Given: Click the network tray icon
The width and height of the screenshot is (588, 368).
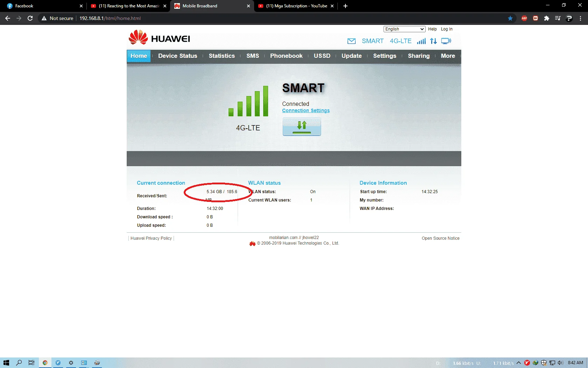Looking at the screenshot, I should point(552,363).
